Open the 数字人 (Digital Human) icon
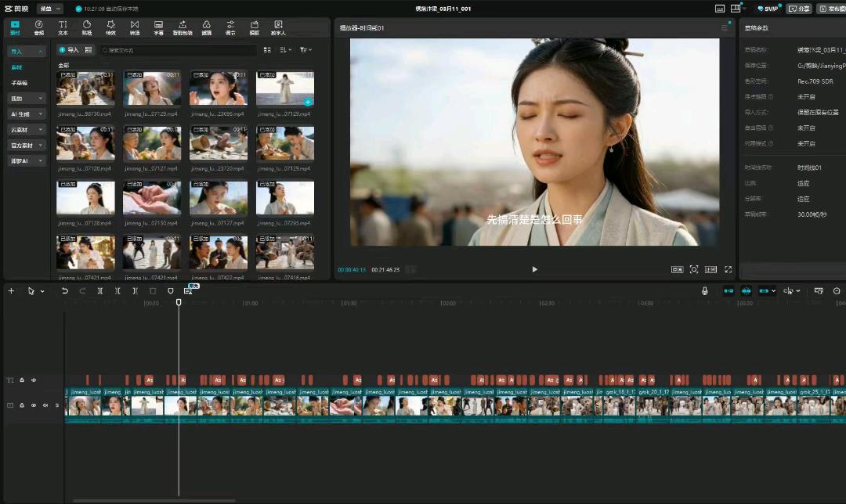The image size is (846, 504). 278,28
